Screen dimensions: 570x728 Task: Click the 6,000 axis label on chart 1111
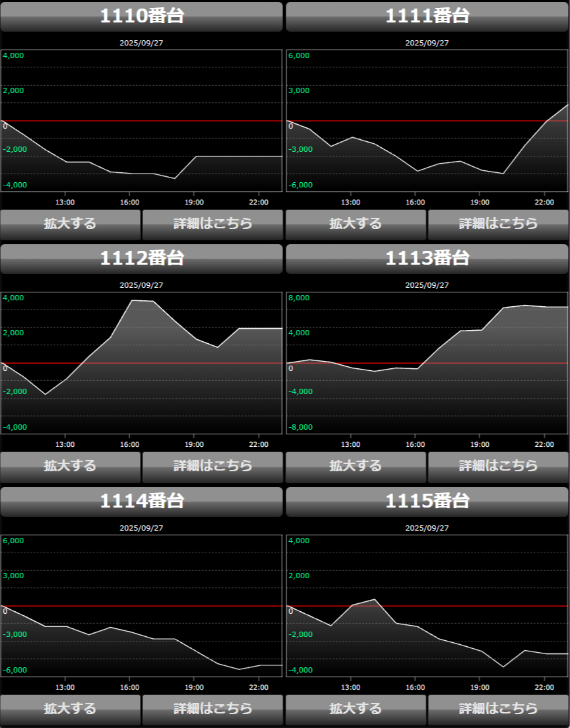[299, 55]
